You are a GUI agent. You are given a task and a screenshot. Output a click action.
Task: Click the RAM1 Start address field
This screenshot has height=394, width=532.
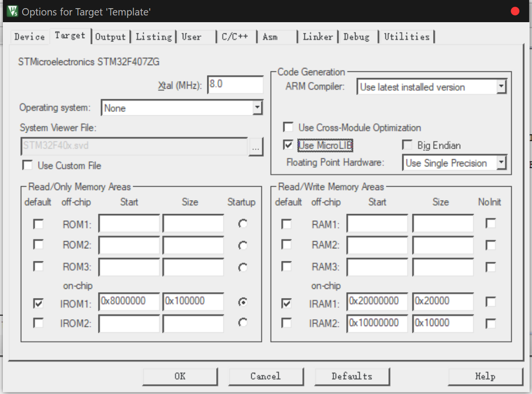pyautogui.click(x=377, y=223)
